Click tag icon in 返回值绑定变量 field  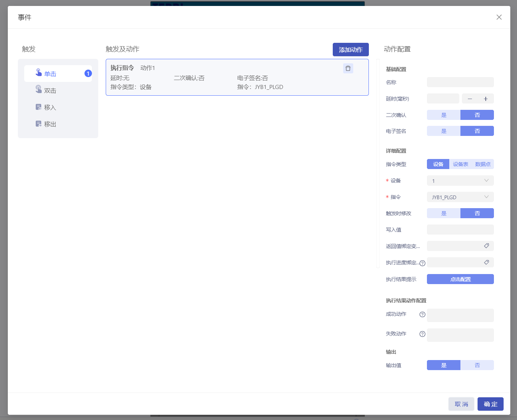486,246
